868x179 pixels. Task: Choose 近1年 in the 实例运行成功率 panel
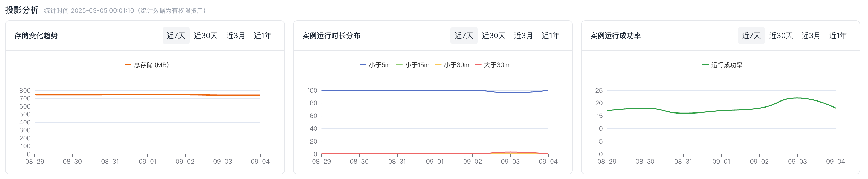click(x=838, y=36)
